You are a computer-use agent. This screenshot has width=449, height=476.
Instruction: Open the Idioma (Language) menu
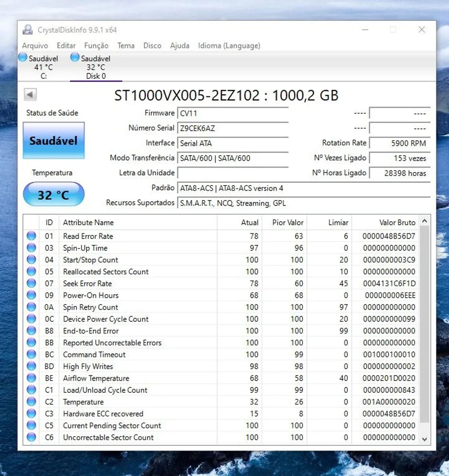pos(229,46)
